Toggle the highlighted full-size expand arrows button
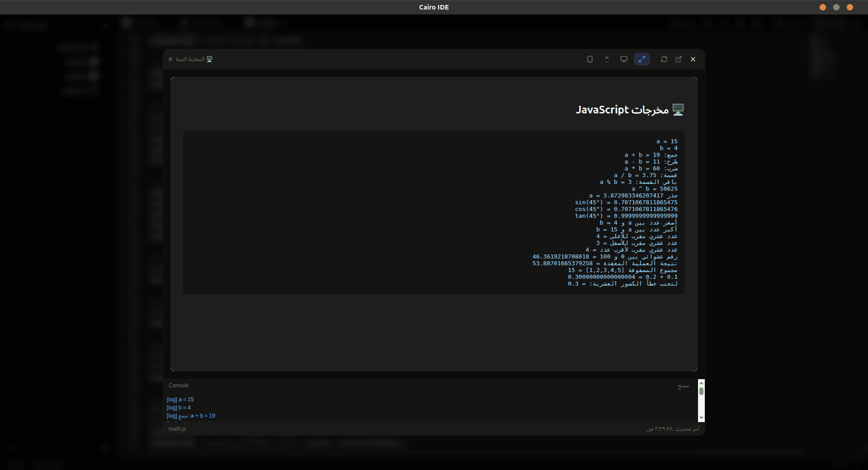The image size is (868, 470). 642,59
